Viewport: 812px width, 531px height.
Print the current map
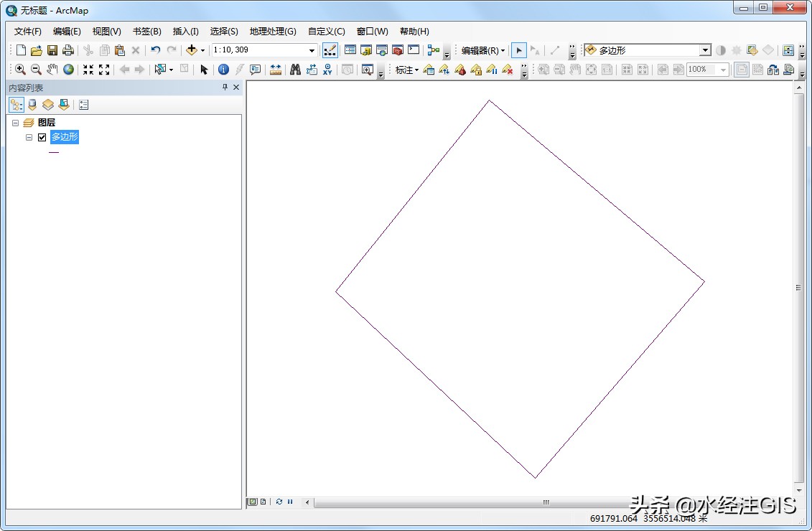[67, 50]
